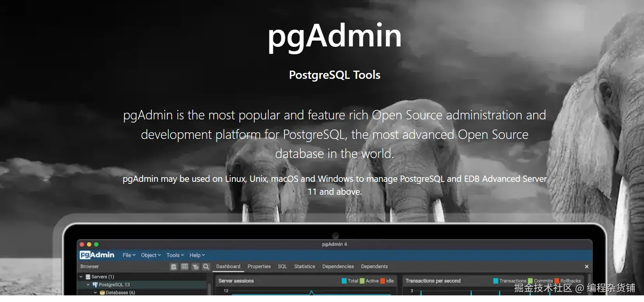Click the orange Idle legend swatch
The height and width of the screenshot is (302, 644).
click(x=383, y=281)
